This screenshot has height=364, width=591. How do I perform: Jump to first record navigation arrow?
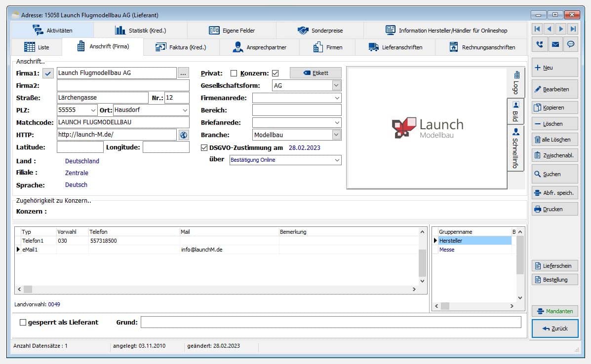tap(537, 29)
